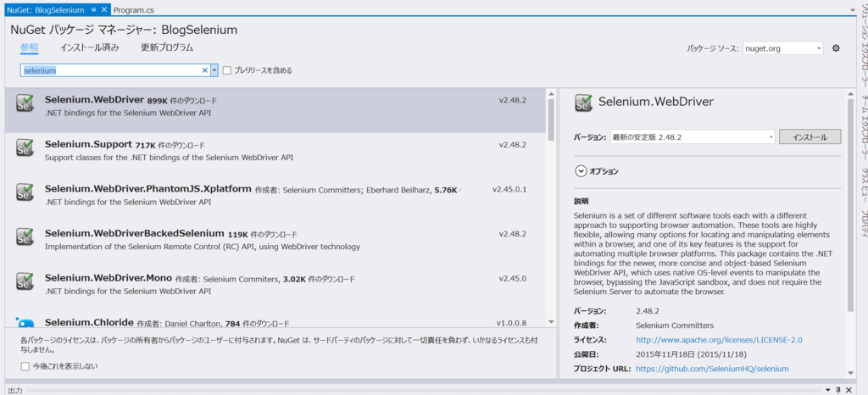Open the output panel window position dropdown
This screenshot has width=868, height=395.
click(x=830, y=391)
